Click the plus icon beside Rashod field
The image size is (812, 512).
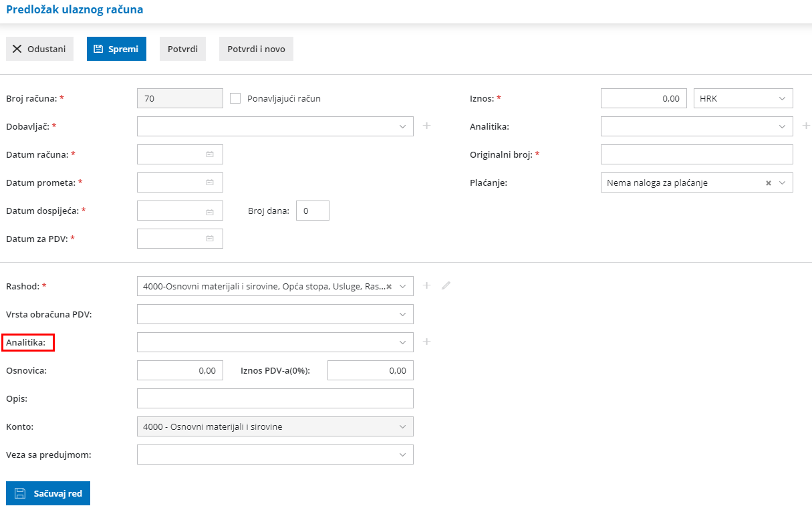click(x=426, y=285)
